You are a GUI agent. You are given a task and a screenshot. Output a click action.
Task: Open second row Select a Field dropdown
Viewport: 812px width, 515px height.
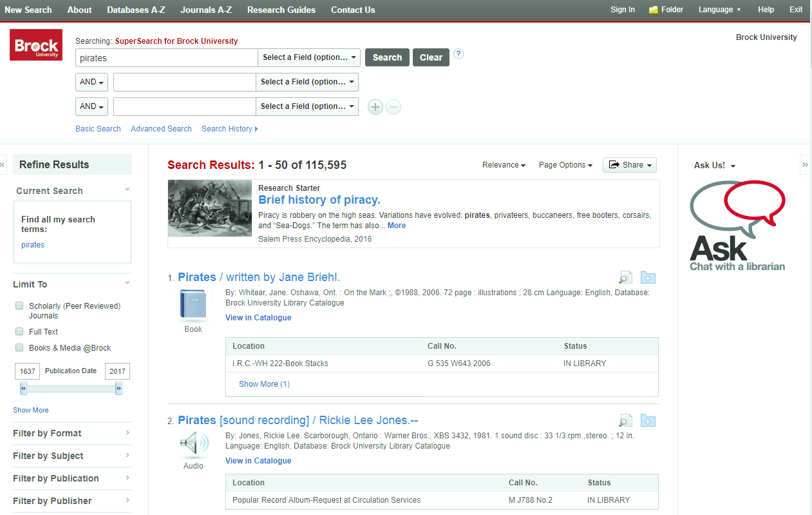point(307,82)
